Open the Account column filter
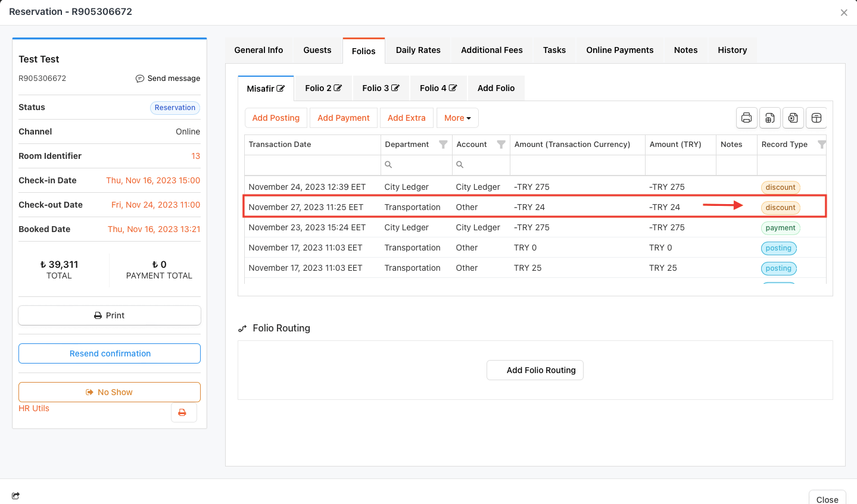This screenshot has width=857, height=504. (x=501, y=145)
